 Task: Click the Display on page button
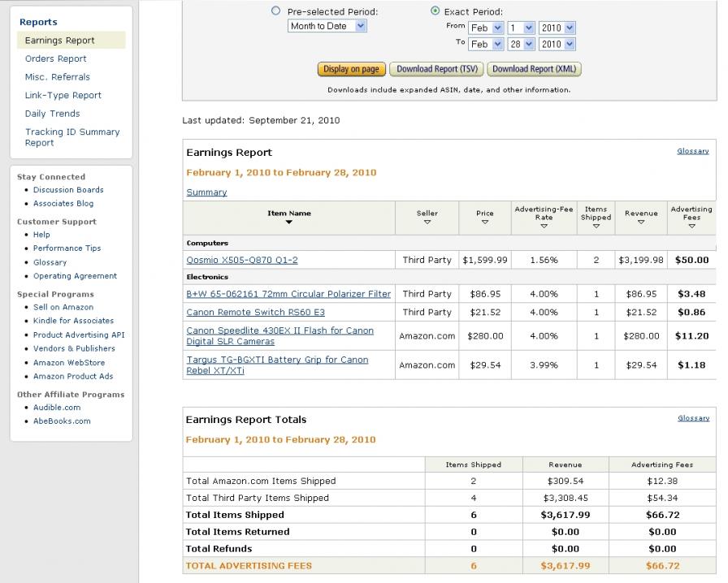[351, 69]
